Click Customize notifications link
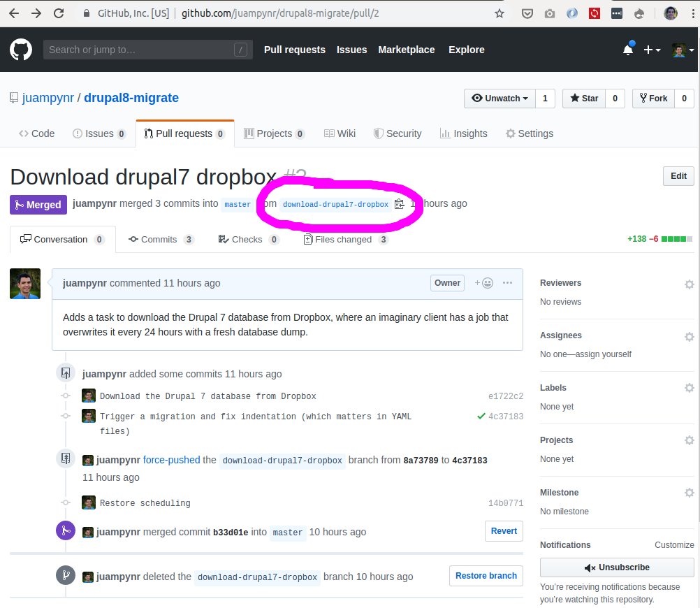This screenshot has height=608, width=700. (x=674, y=545)
